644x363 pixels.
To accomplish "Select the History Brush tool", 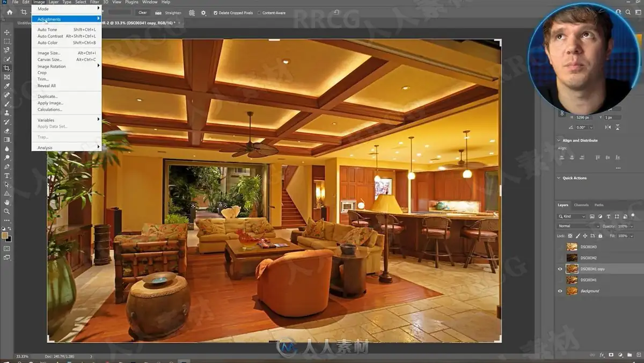I will click(7, 122).
